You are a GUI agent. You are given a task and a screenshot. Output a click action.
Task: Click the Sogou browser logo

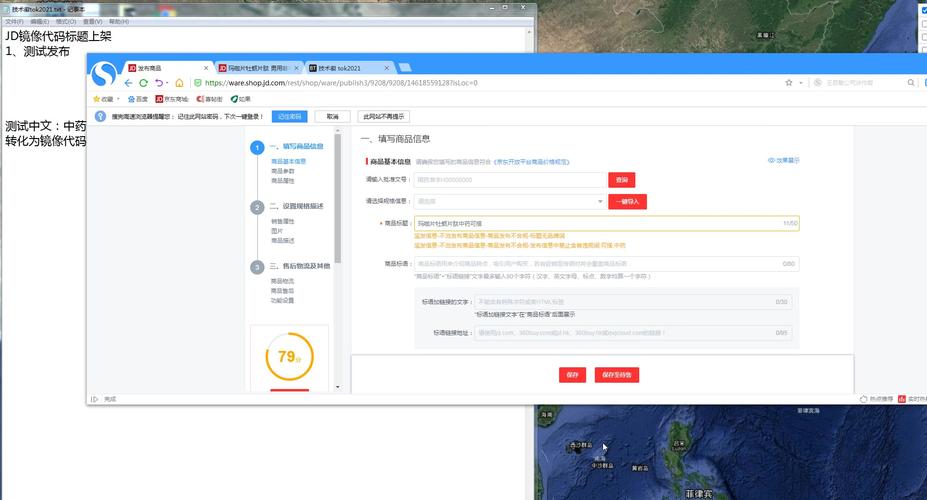point(105,74)
